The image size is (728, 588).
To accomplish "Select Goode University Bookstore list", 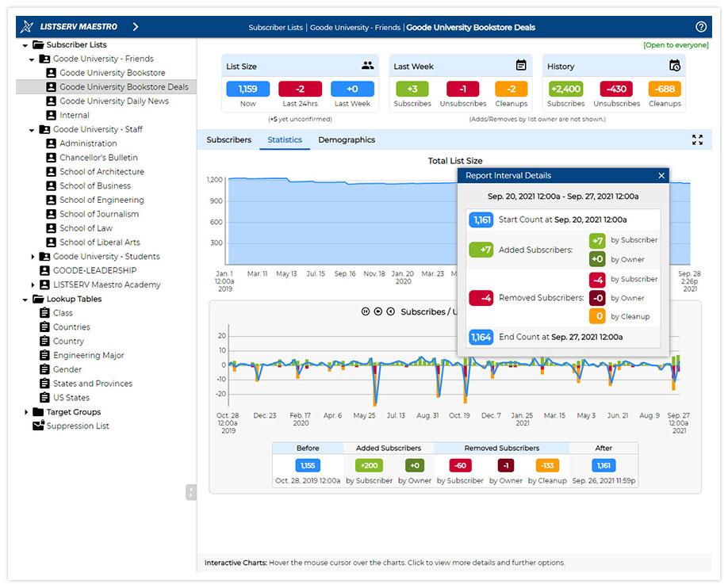I will point(113,73).
